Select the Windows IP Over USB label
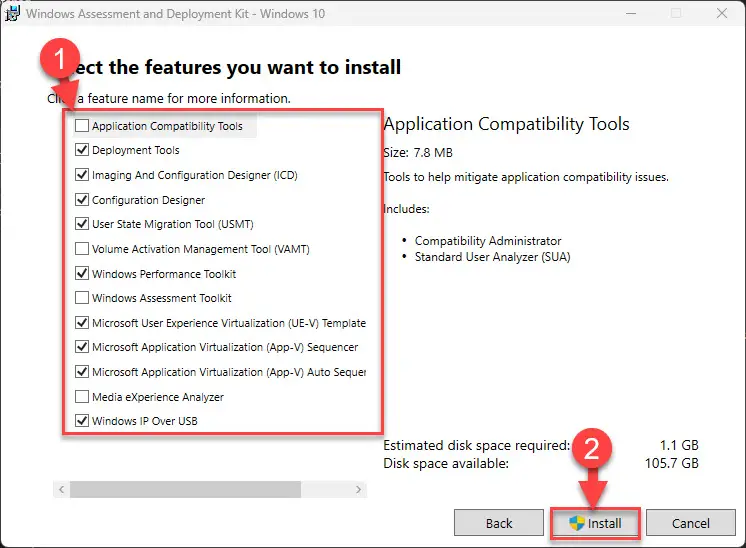The image size is (746, 548). pyautogui.click(x=145, y=421)
